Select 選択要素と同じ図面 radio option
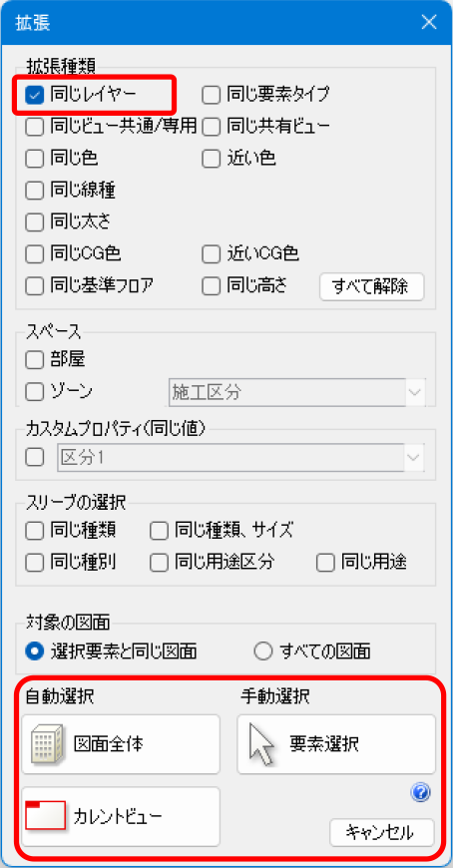453x868 pixels. coord(34,651)
